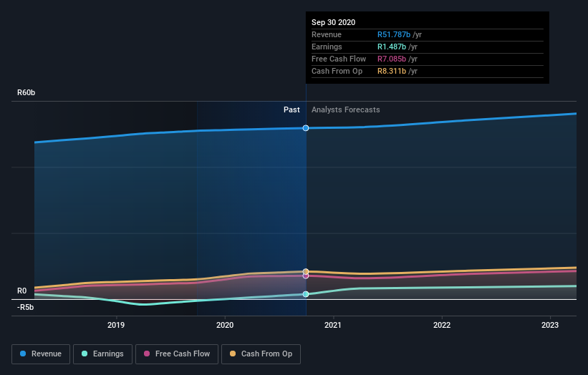588x375 pixels.
Task: Click the Sep 30 2020 tooltip date
Action: (333, 22)
